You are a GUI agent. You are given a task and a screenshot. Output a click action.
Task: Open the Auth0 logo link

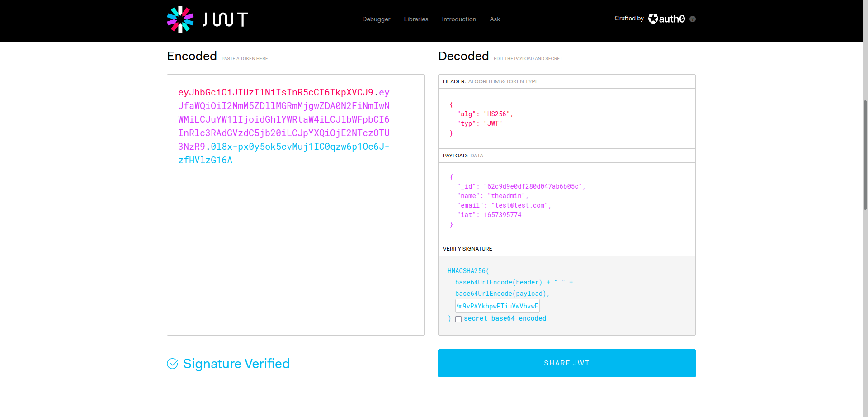[x=666, y=19]
